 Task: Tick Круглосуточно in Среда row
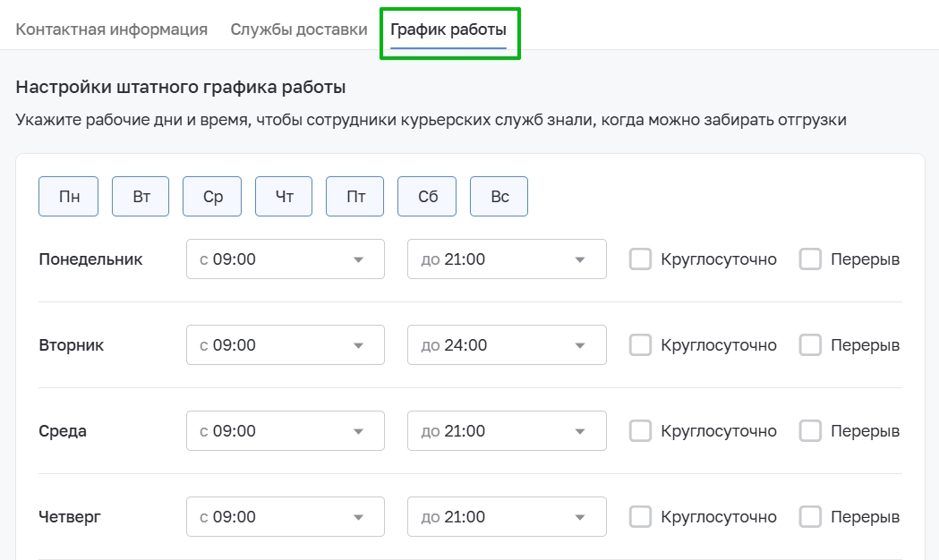tap(640, 431)
